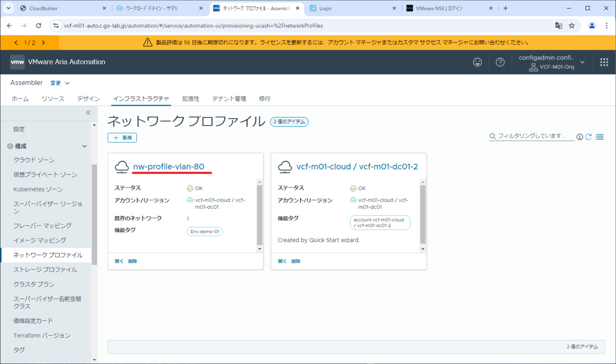Image resolution: width=616 pixels, height=364 pixels.
Task: Switch to 移行 tab
Action: coord(264,99)
